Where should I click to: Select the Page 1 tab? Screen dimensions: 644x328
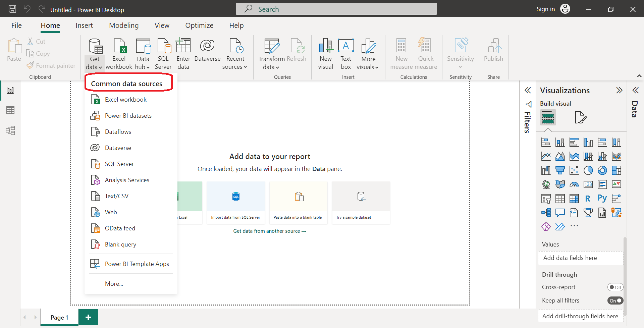click(59, 317)
